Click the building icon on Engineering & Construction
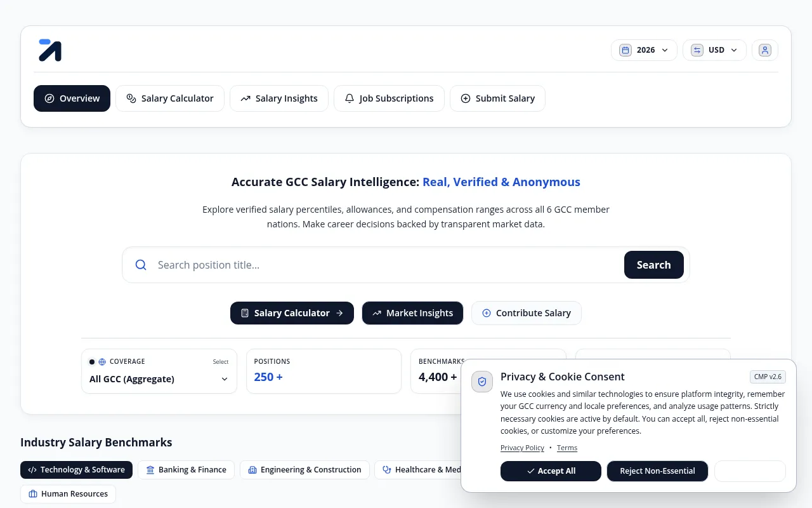 tap(252, 470)
